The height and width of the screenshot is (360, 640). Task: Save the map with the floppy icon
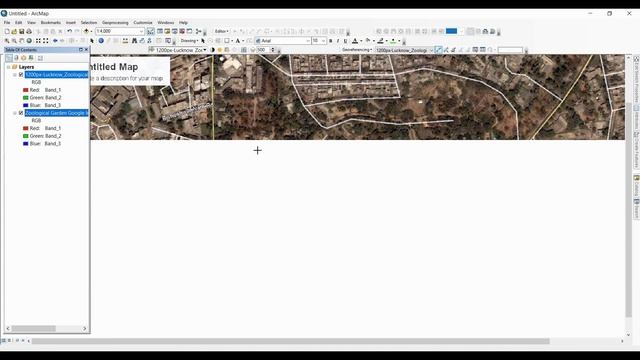click(x=22, y=31)
